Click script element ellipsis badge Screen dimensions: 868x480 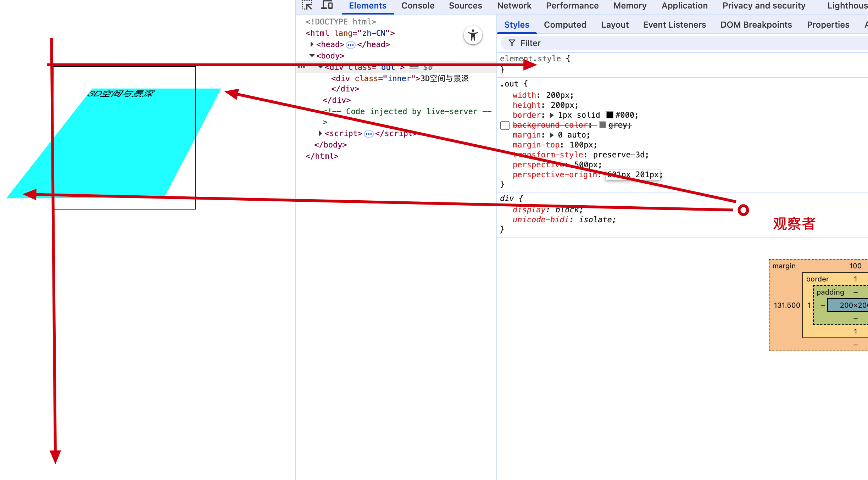(369, 134)
